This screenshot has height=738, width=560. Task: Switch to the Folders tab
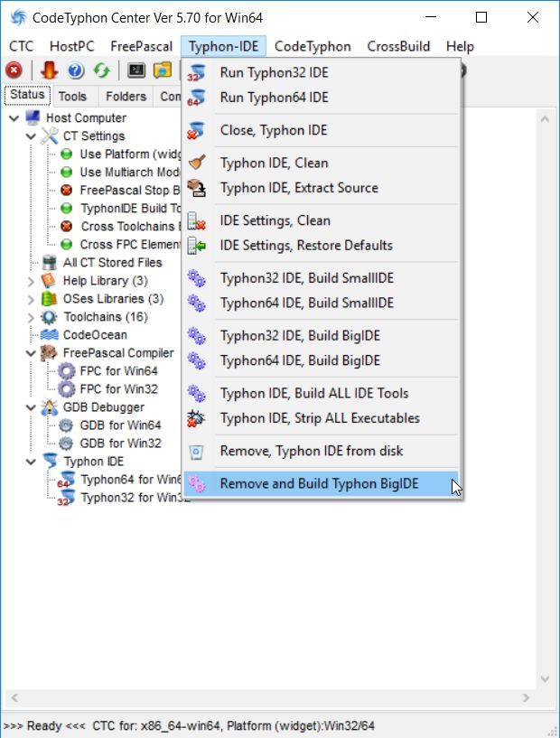(x=126, y=97)
